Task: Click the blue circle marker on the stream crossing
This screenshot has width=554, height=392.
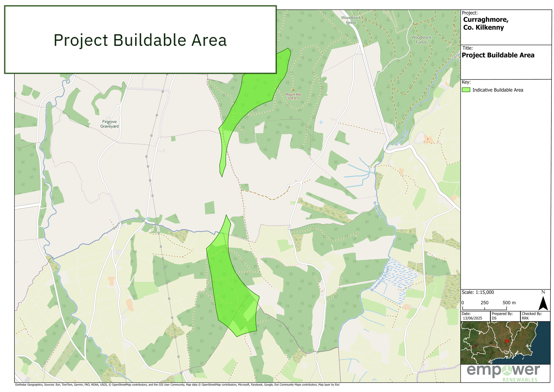Action: [x=148, y=219]
